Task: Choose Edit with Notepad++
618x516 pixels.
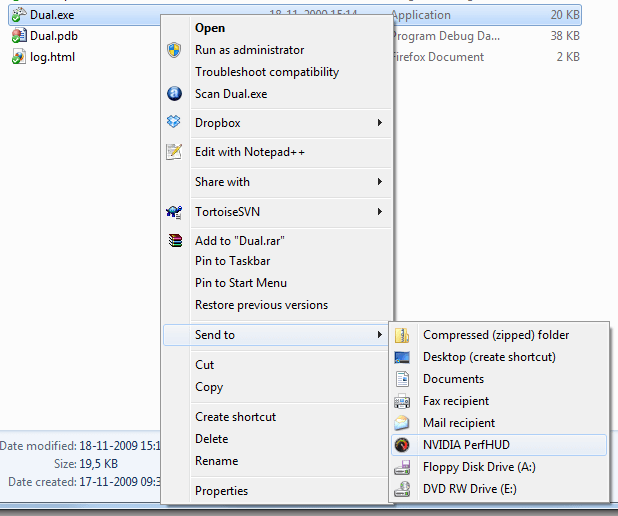Action: (277, 152)
